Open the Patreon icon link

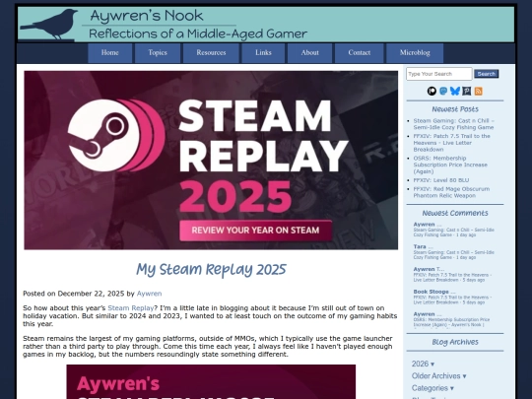click(432, 91)
